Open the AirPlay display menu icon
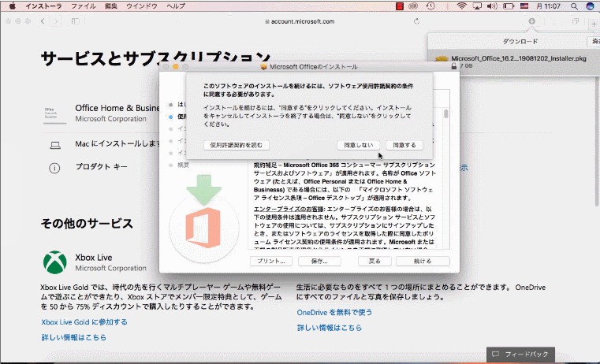This screenshot has height=364, width=600. (477, 6)
